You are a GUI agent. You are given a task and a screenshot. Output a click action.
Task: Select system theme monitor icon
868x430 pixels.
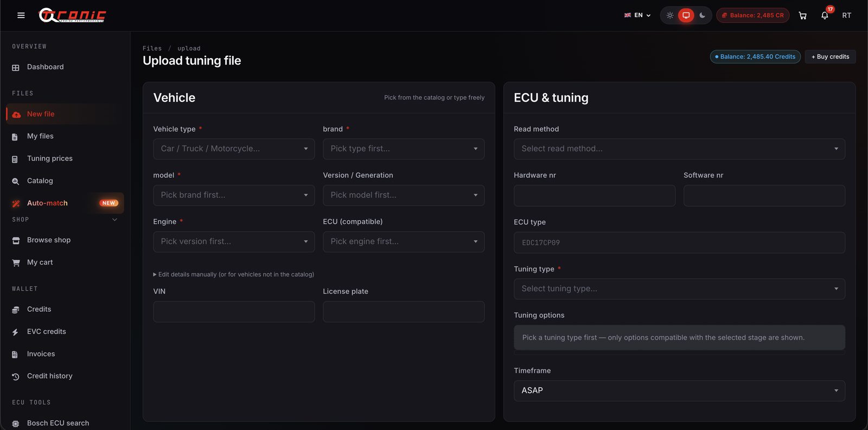coord(686,15)
